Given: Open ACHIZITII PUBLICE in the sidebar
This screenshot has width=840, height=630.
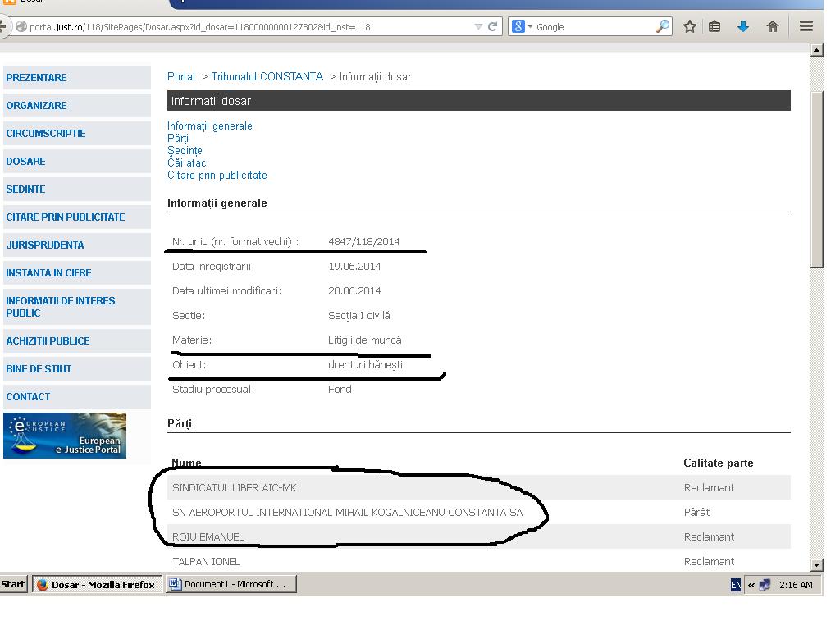Looking at the screenshot, I should coord(48,341).
